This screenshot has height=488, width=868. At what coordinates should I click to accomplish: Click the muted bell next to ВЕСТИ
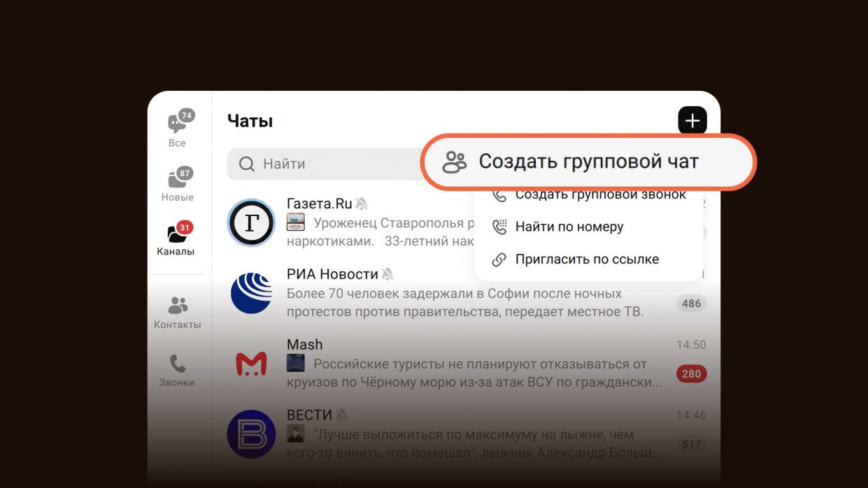[x=342, y=414]
